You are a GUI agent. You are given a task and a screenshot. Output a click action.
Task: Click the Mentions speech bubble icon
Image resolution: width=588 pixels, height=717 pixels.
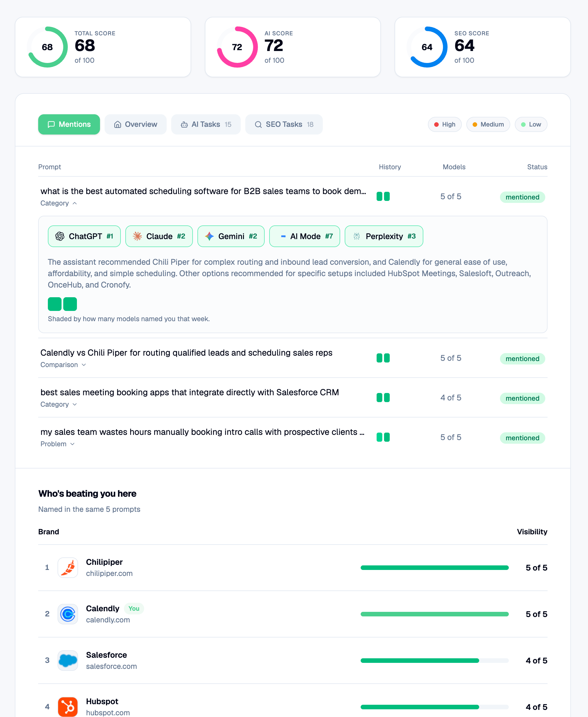(51, 125)
